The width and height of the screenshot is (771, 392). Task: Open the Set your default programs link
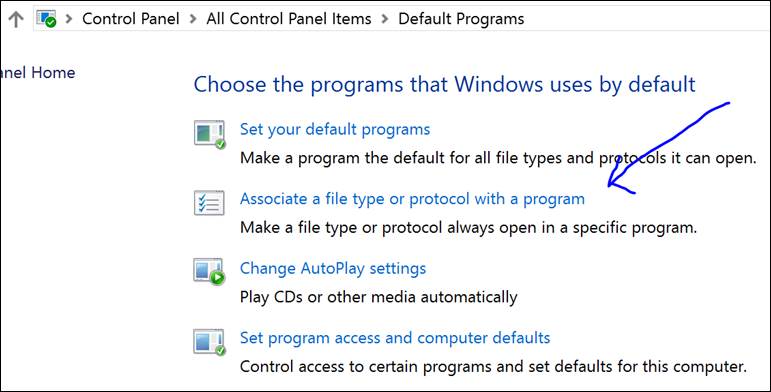tap(335, 129)
